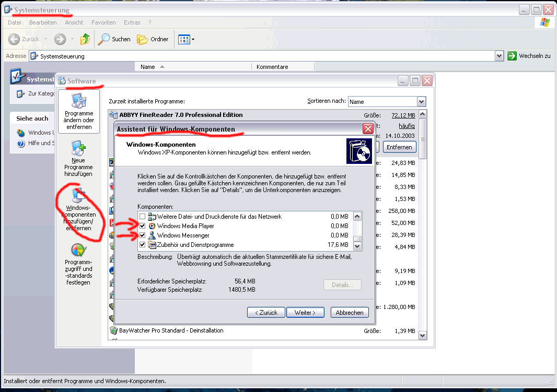Screen dimensions: 557x392
Task: Open the Zurück history dropdown arrow
Action: [46, 39]
